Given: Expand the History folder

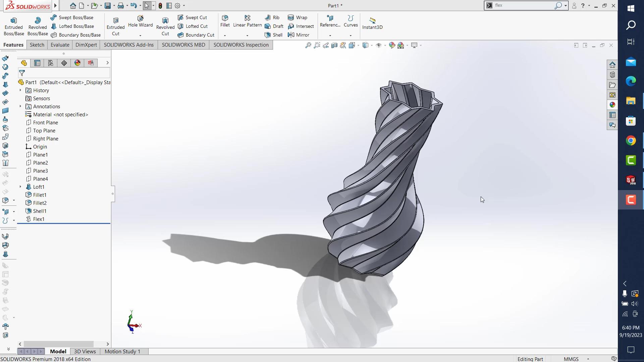Looking at the screenshot, I should click(x=20, y=90).
